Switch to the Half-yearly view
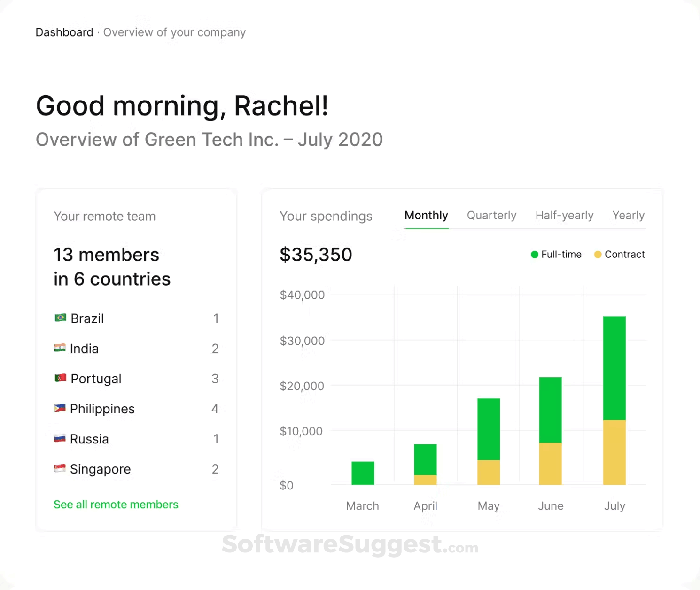The width and height of the screenshot is (700, 590). click(x=564, y=215)
